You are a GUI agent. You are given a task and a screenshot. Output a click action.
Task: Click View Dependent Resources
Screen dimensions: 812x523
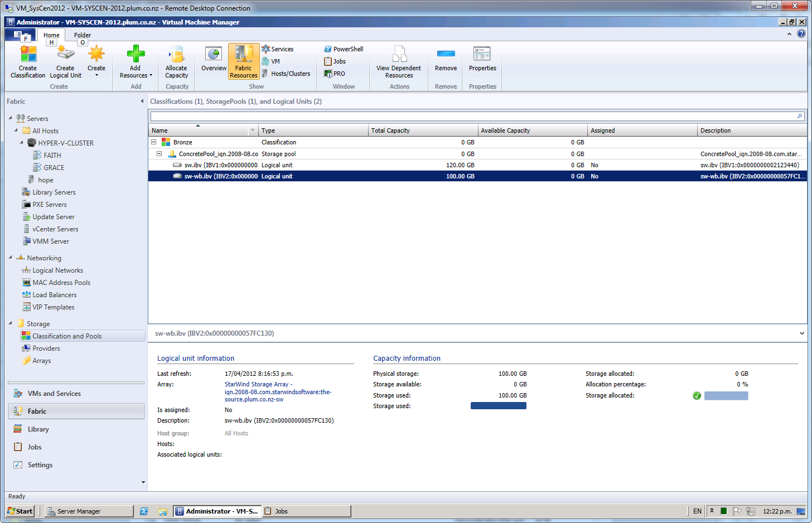pyautogui.click(x=399, y=62)
